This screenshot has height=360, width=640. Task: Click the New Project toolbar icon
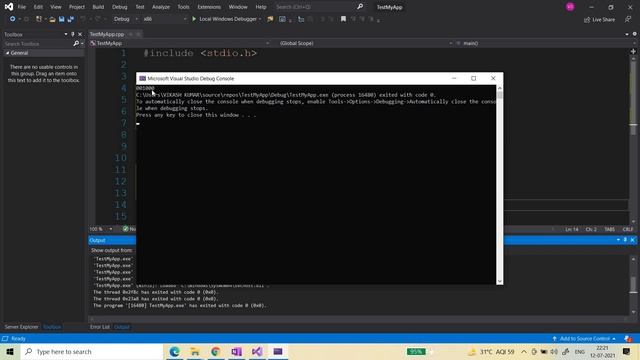(x=39, y=19)
